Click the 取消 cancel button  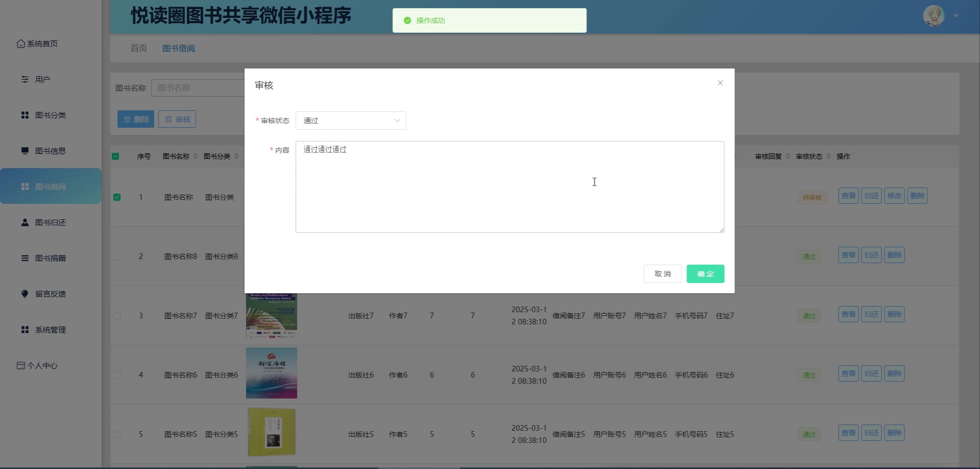[662, 274]
